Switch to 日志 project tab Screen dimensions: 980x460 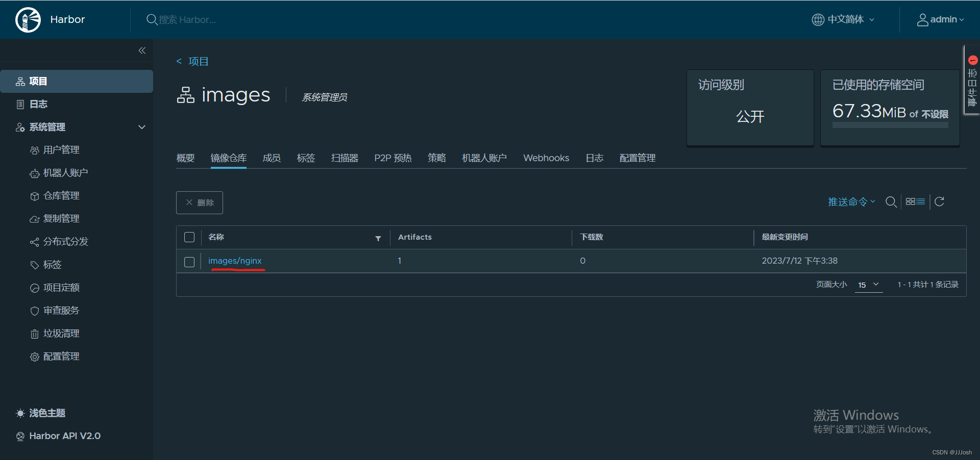pyautogui.click(x=595, y=158)
